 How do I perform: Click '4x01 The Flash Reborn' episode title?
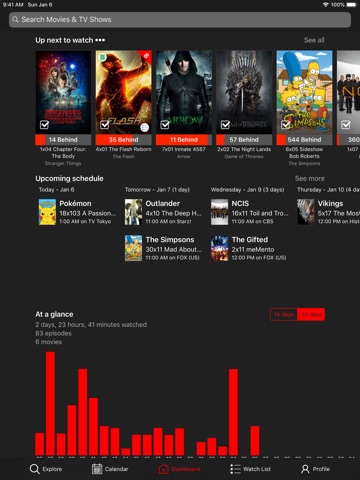click(124, 149)
